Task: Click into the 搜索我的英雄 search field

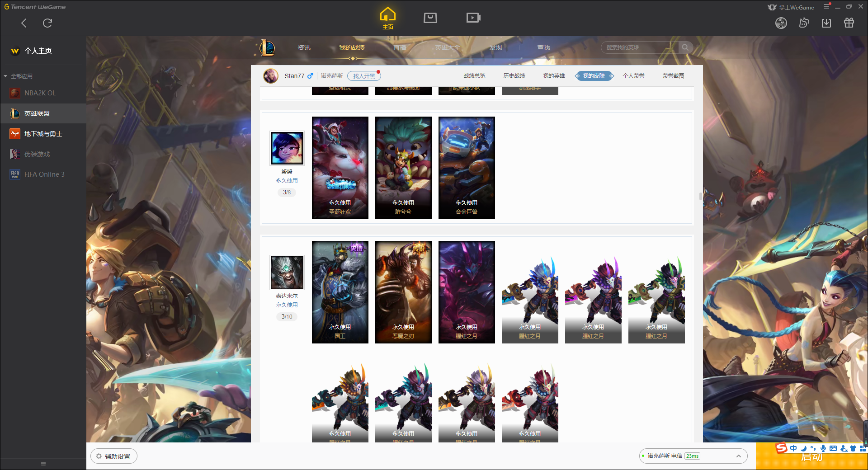Action: (x=640, y=47)
